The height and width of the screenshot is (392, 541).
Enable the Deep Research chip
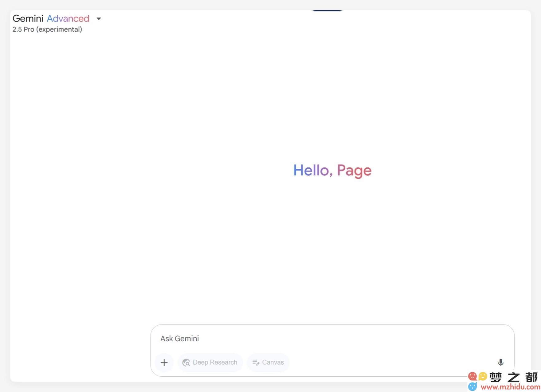pyautogui.click(x=210, y=363)
